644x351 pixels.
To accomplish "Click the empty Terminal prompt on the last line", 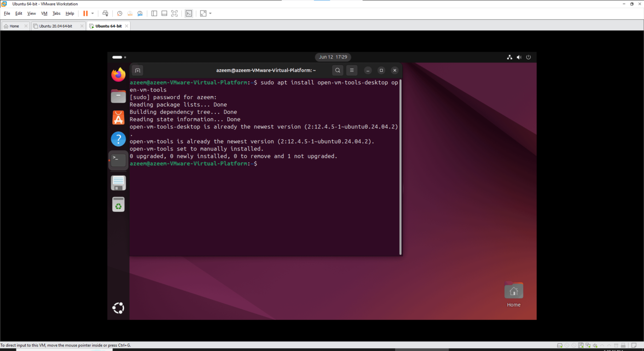I will tap(194, 164).
